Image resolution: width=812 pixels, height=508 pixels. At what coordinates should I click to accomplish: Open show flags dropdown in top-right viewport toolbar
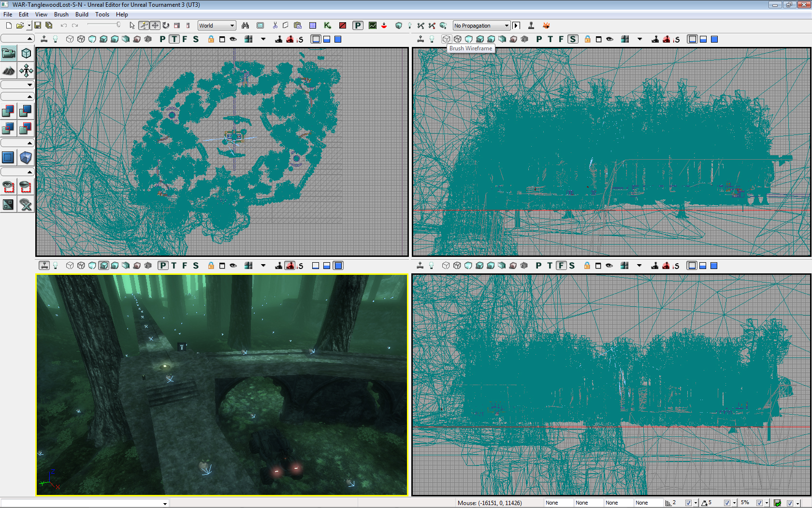[x=639, y=39]
